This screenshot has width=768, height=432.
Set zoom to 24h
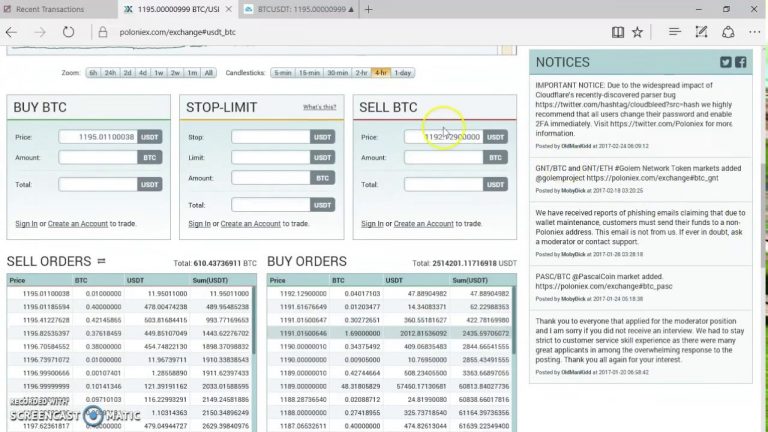[110, 72]
